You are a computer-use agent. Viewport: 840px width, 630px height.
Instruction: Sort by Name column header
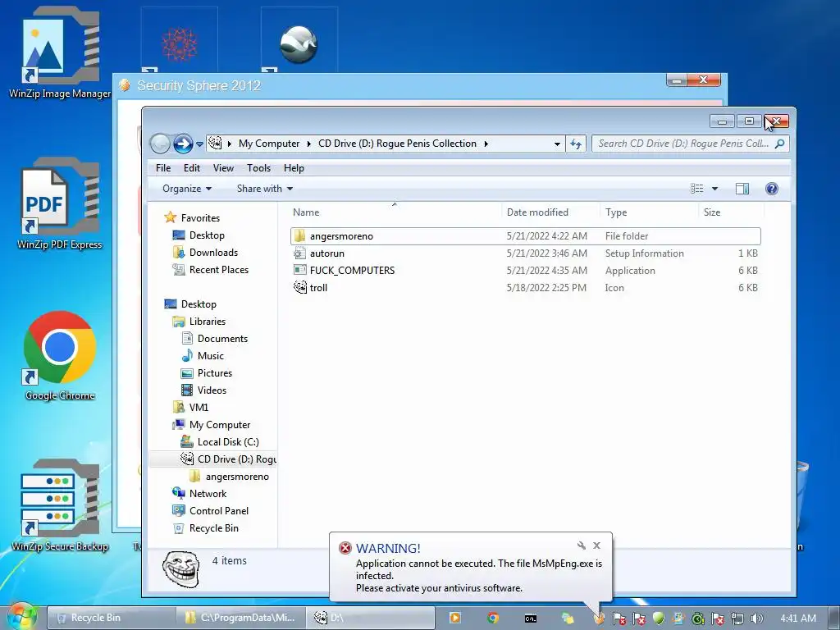click(395, 212)
